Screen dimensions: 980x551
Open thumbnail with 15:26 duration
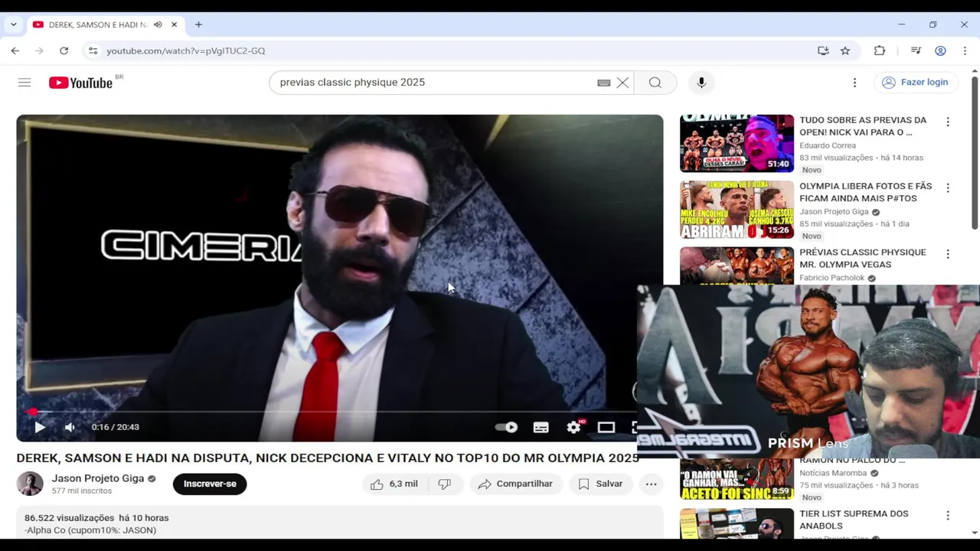tap(737, 210)
